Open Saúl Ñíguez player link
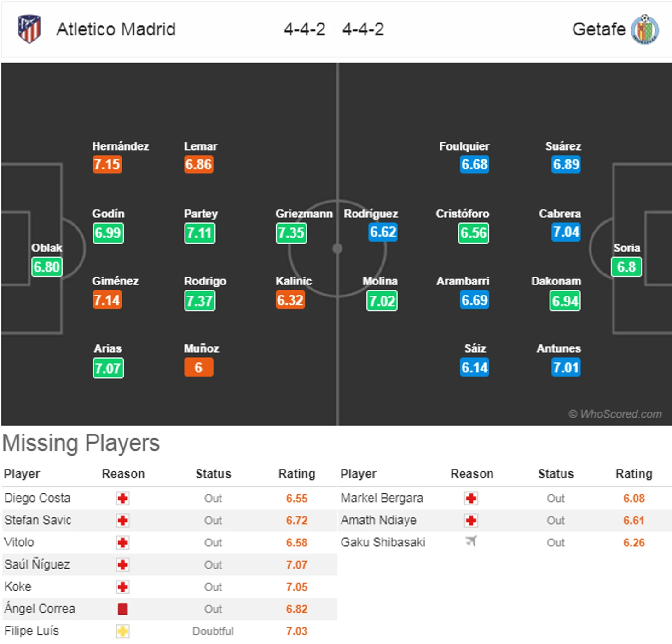The height and width of the screenshot is (644, 672). [x=37, y=564]
